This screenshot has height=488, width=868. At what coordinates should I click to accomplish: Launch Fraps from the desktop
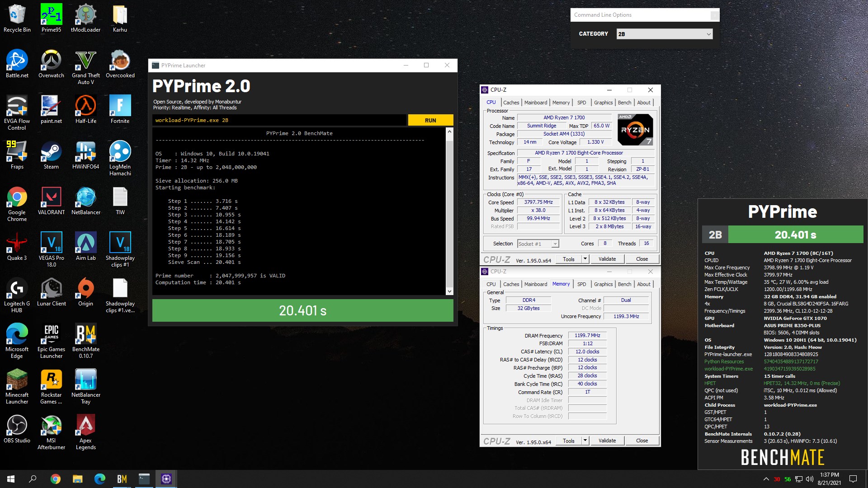17,155
